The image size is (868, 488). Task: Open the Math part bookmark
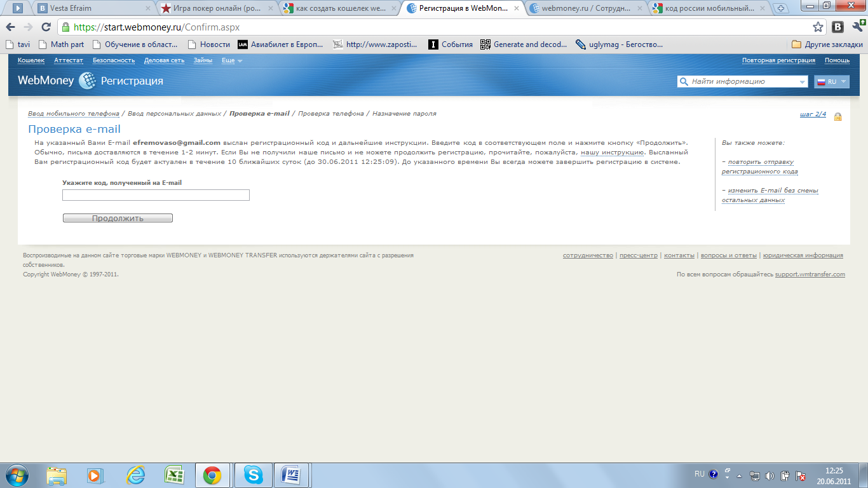[x=61, y=44]
